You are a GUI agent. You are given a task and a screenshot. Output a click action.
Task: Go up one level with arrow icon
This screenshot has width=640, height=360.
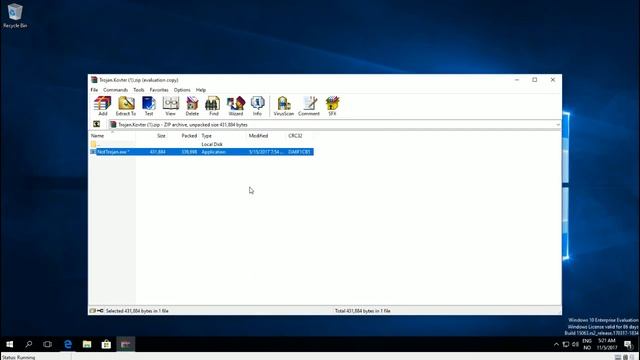pyautogui.click(x=96, y=124)
